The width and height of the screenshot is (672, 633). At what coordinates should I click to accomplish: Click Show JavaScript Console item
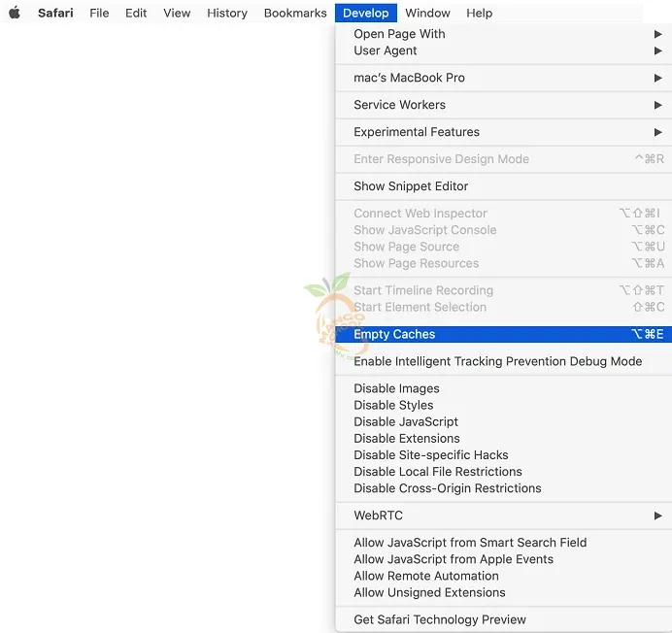[504, 230]
